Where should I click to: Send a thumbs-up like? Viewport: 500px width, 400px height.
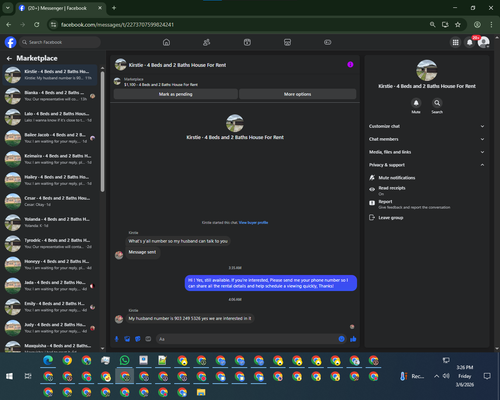pos(353,339)
